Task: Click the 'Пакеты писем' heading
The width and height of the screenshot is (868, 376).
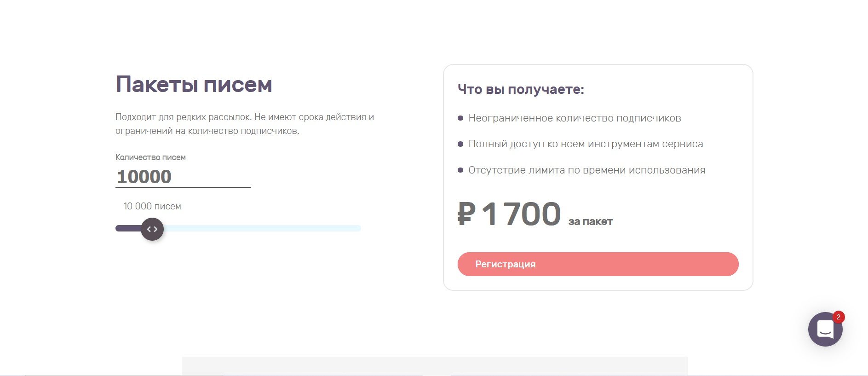Action: point(194,85)
